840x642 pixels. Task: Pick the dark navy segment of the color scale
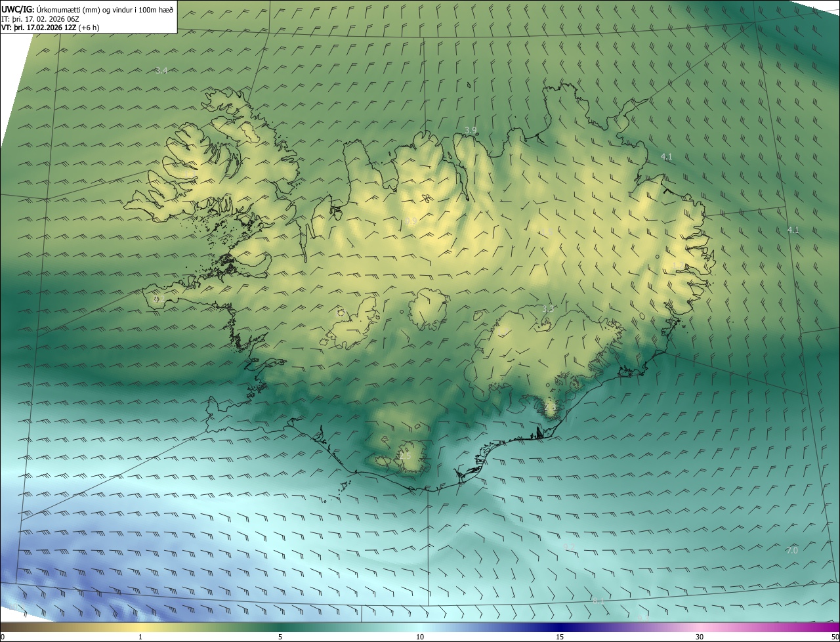(560, 627)
